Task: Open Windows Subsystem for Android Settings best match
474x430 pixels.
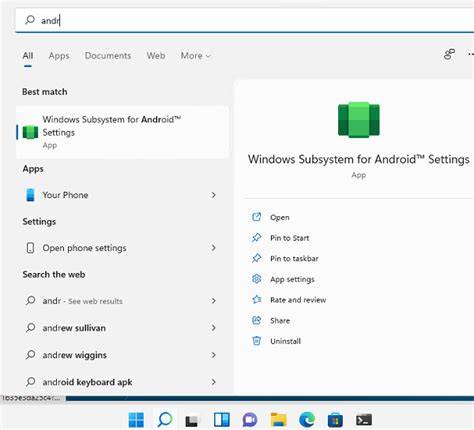Action: pyautogui.click(x=122, y=132)
